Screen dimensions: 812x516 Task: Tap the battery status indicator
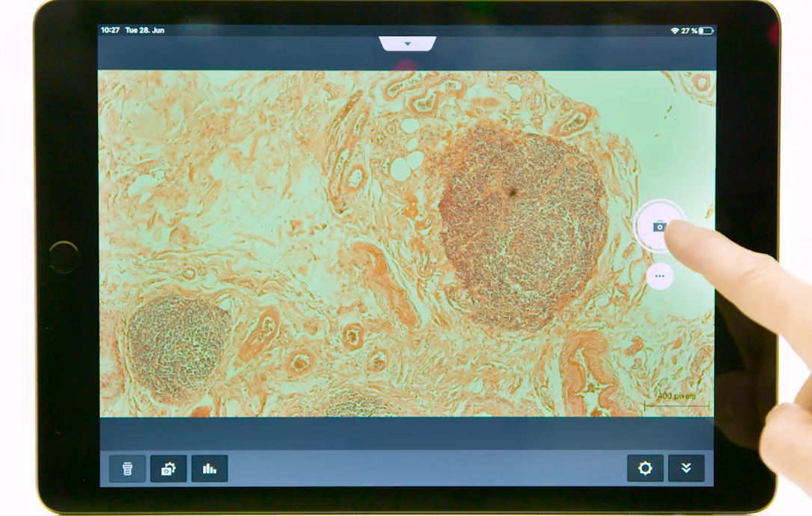click(706, 31)
